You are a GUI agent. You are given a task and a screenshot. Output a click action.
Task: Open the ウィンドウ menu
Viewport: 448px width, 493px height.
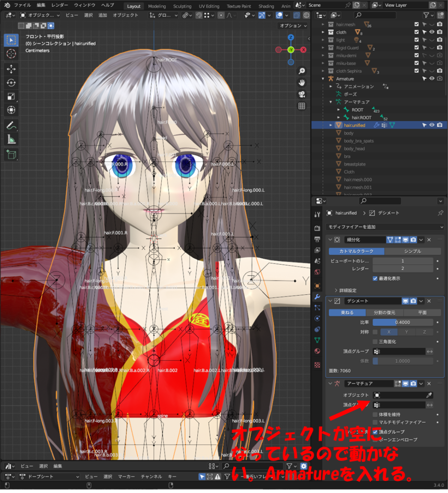[85, 5]
